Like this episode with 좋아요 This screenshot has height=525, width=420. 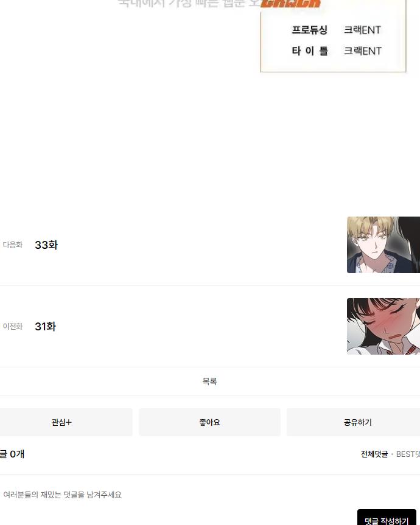pos(209,422)
